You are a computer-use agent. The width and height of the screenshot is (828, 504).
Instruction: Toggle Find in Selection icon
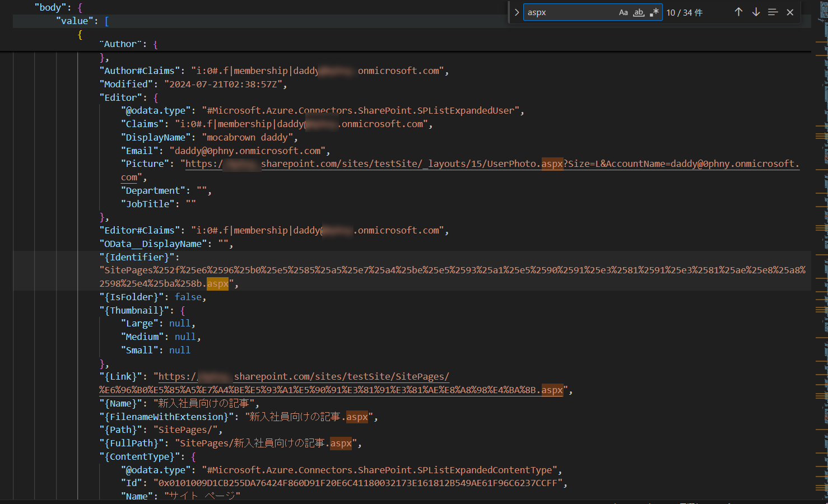(773, 12)
